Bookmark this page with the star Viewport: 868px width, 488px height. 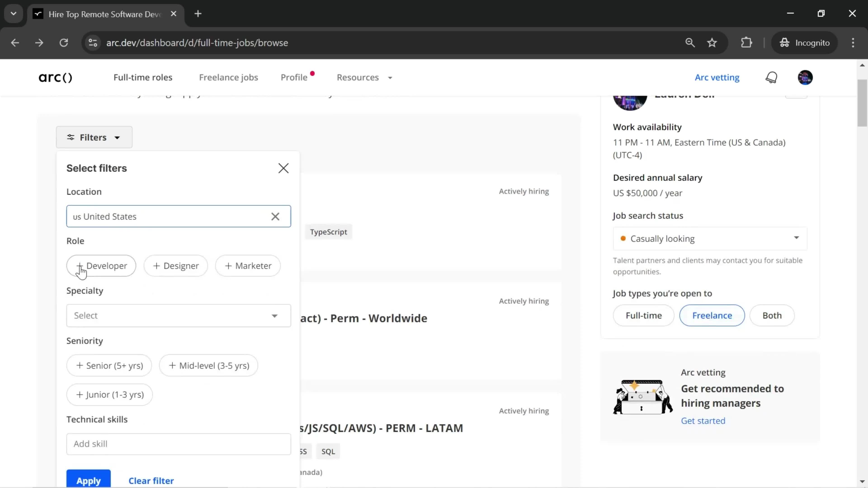[x=712, y=43]
